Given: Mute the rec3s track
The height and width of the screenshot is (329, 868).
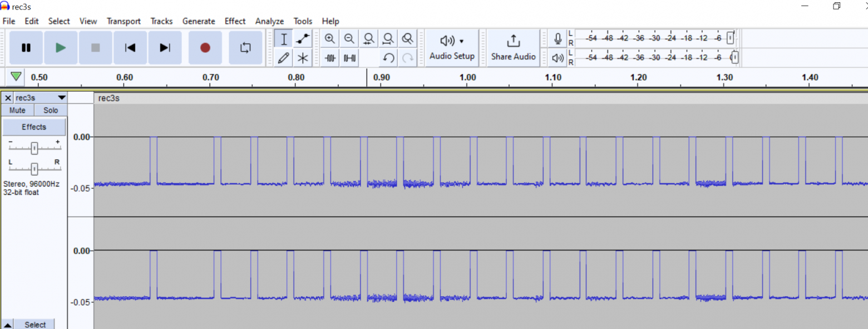Looking at the screenshot, I should click(x=18, y=110).
